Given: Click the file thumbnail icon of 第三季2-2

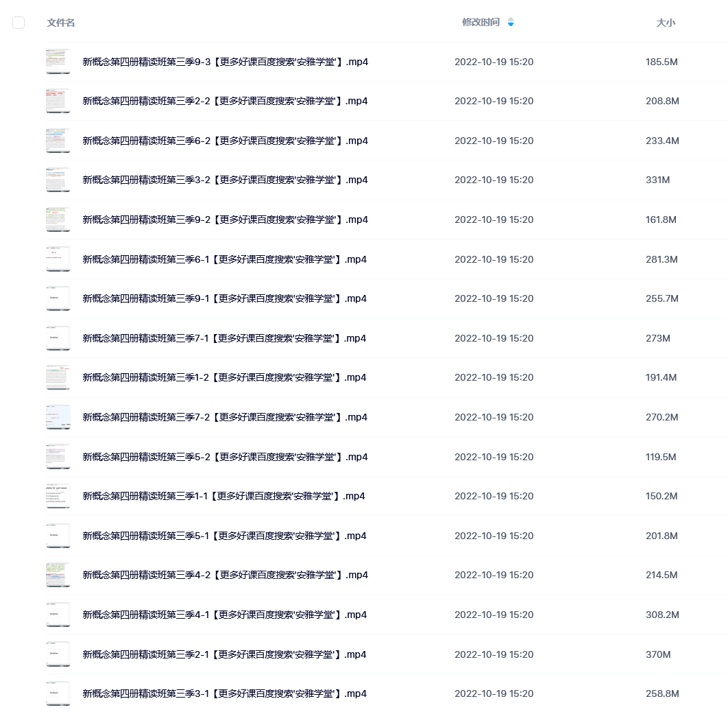Looking at the screenshot, I should tap(58, 101).
